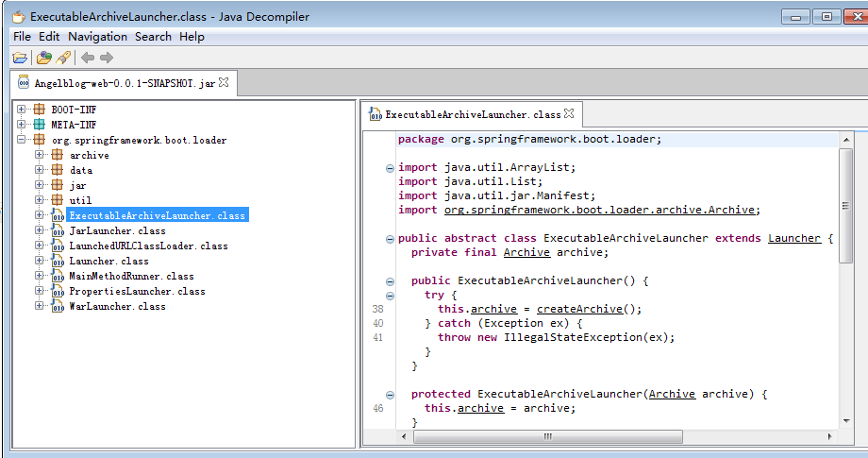The width and height of the screenshot is (868, 458).
Task: Click the Search toolbar icon
Action: [x=63, y=58]
